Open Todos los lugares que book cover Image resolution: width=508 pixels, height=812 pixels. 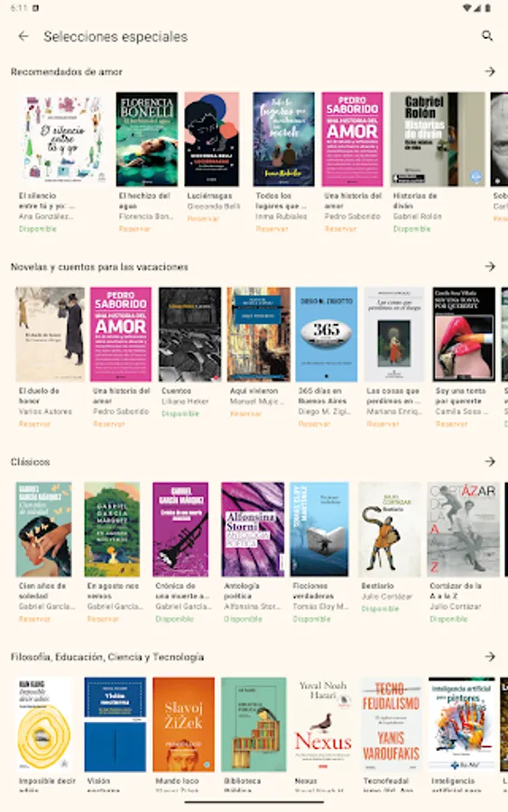point(283,139)
